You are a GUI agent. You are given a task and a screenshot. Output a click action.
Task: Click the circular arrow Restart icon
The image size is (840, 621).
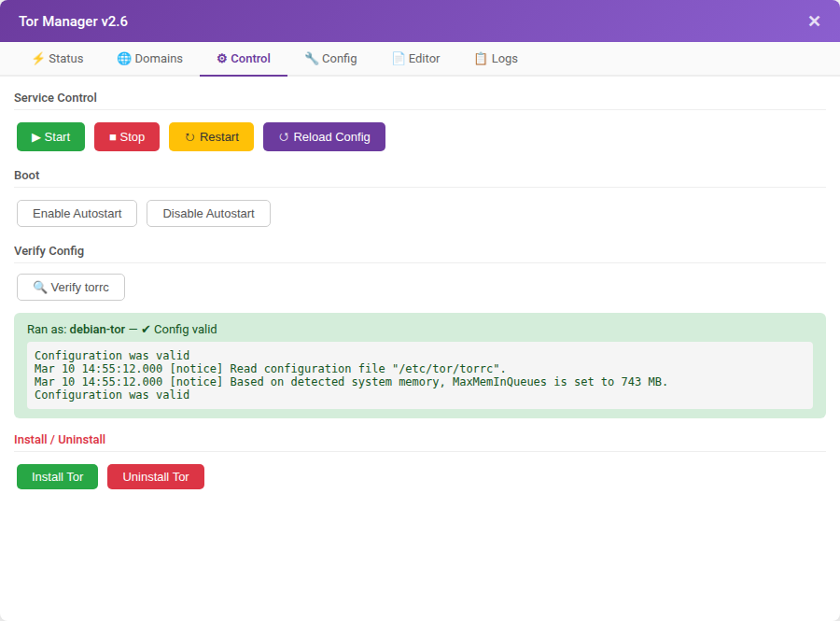coord(189,137)
